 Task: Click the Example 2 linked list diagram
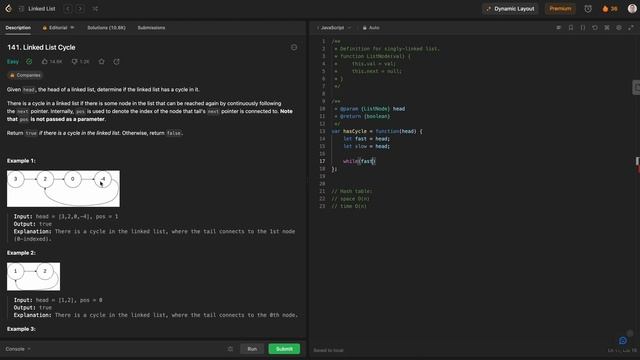tap(33, 276)
